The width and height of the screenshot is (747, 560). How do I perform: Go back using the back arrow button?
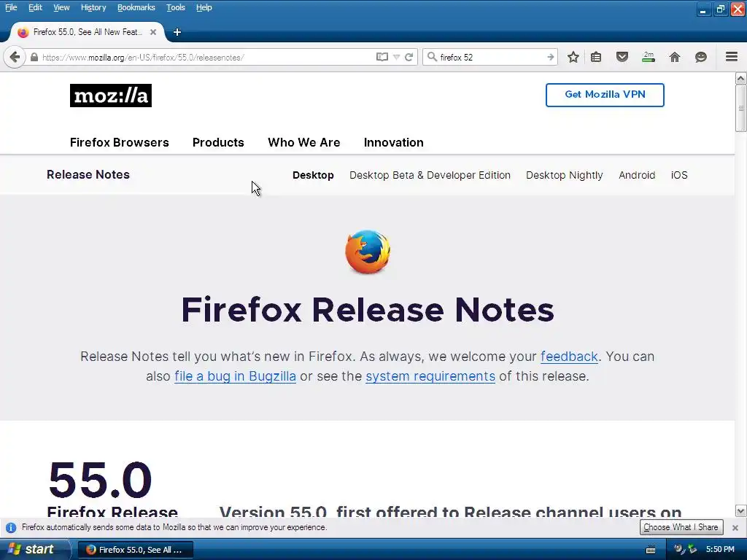tap(15, 57)
